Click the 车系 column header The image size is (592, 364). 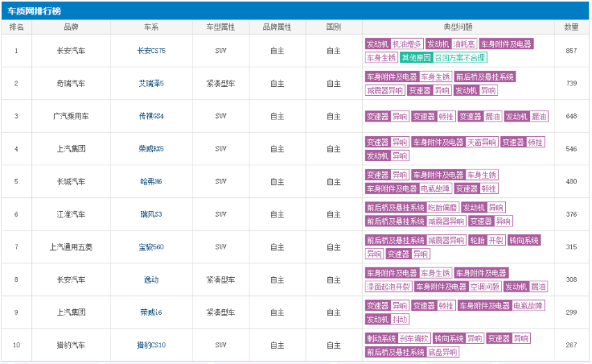pyautogui.click(x=151, y=27)
